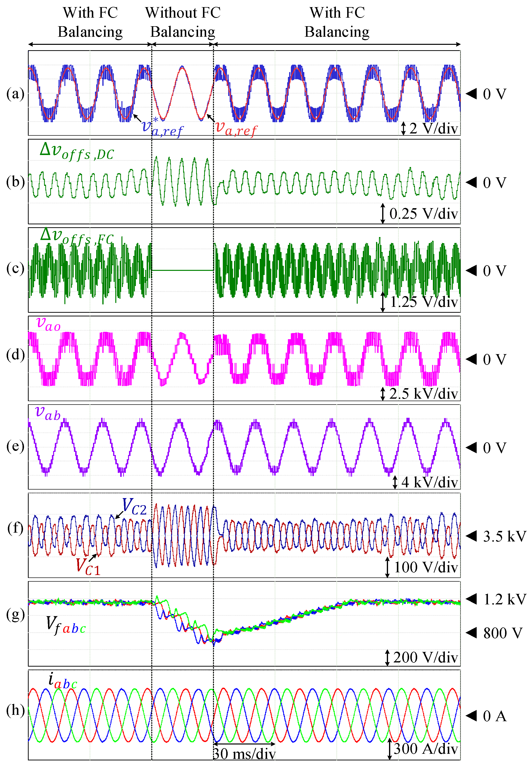Click the 30 ms/div time scale arrow
532x767 pixels.
(244, 744)
